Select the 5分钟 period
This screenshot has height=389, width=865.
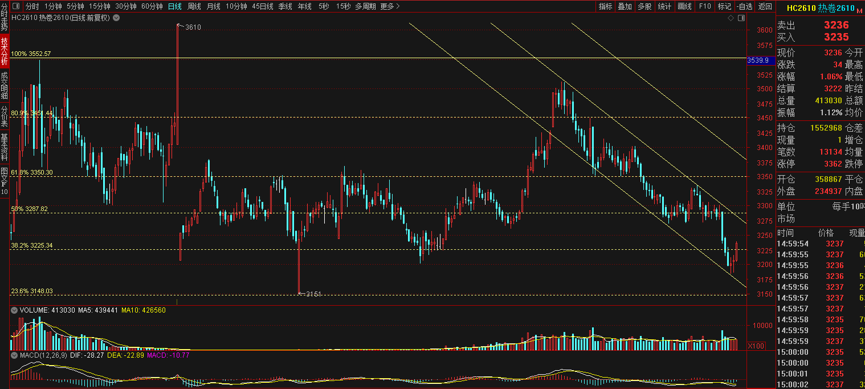(x=75, y=7)
